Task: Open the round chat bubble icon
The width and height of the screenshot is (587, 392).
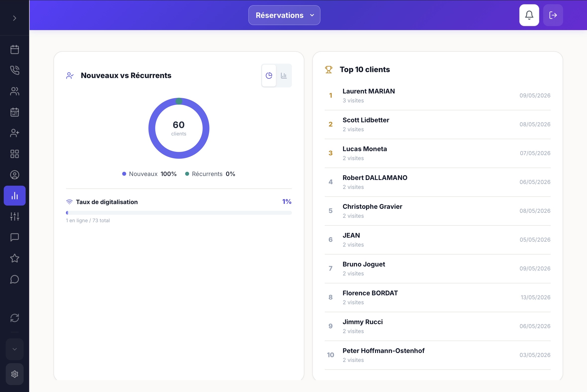Action: pos(14,279)
